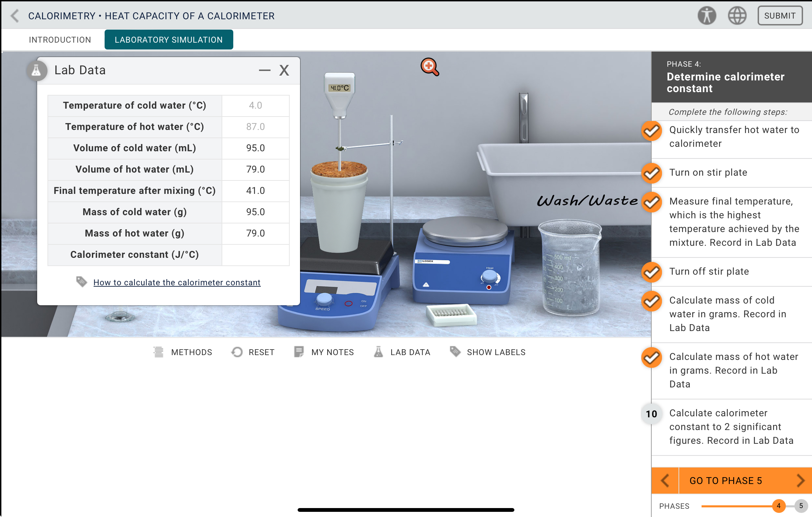Click the Reset simulation icon
812x517 pixels.
[x=236, y=352]
